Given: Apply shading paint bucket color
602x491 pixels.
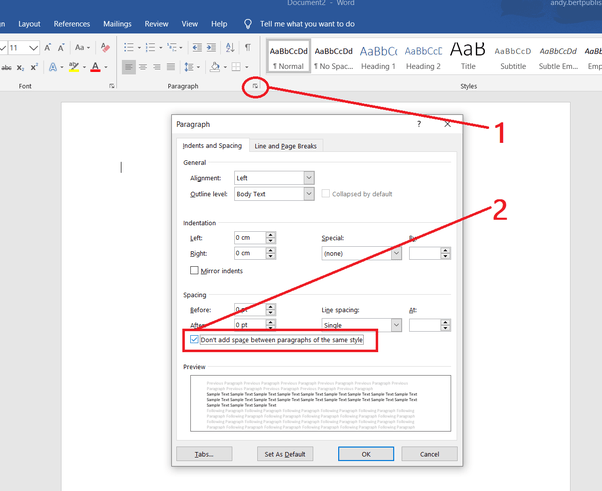Looking at the screenshot, I should [215, 67].
